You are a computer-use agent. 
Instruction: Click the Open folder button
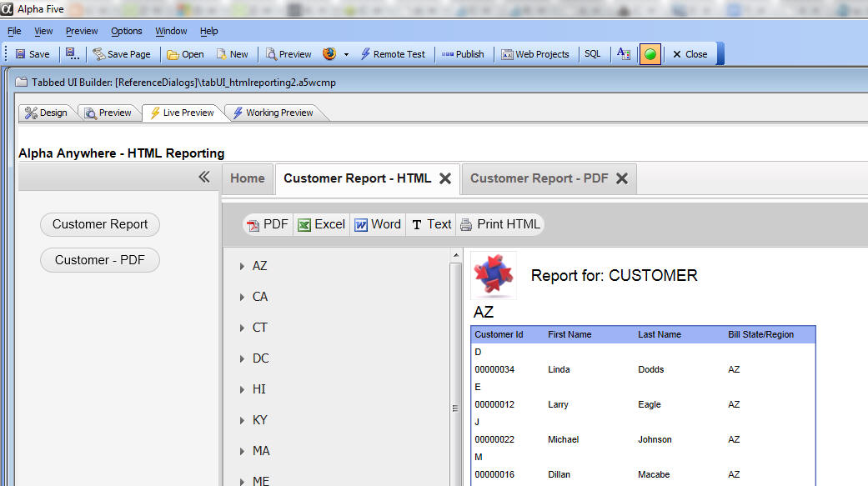pyautogui.click(x=186, y=54)
